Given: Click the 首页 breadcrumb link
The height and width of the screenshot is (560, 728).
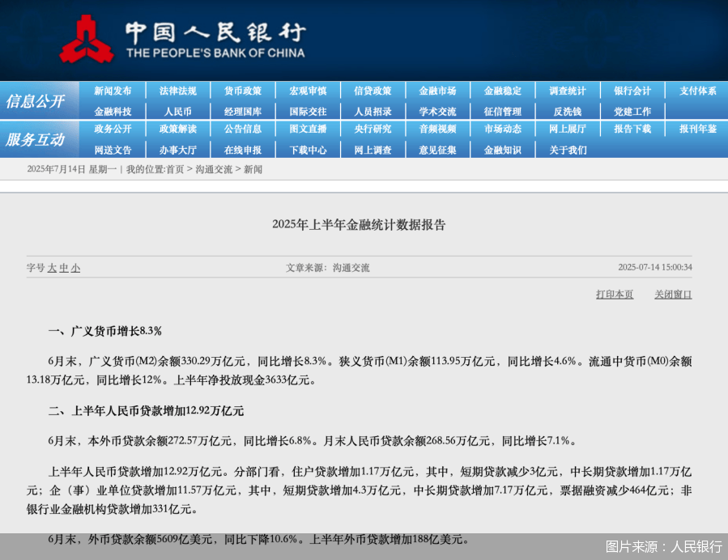Looking at the screenshot, I should click(175, 169).
